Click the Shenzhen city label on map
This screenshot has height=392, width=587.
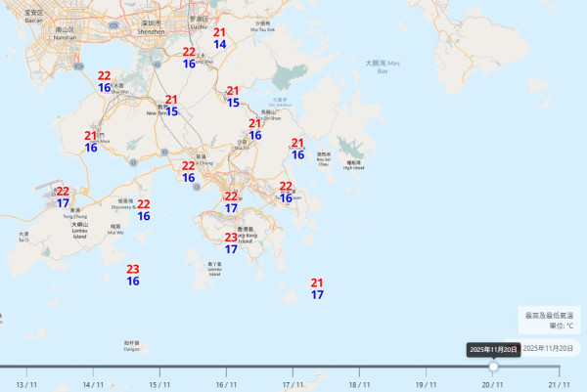point(150,26)
